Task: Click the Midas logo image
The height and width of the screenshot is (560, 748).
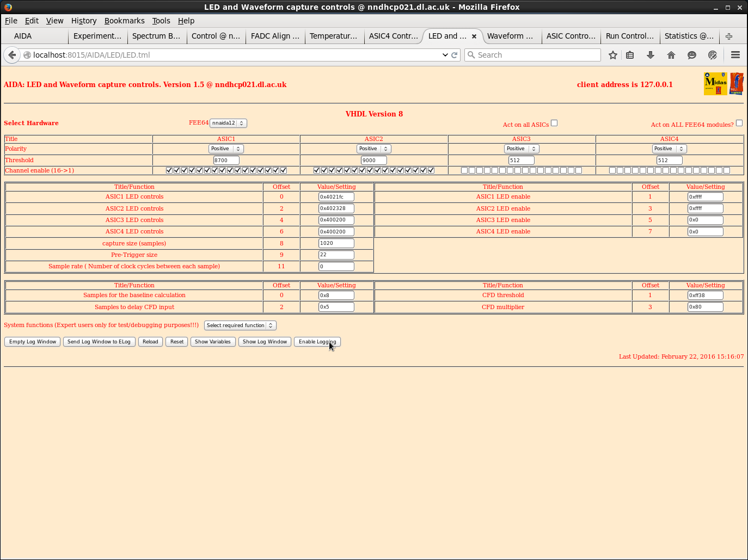Action: pos(715,84)
